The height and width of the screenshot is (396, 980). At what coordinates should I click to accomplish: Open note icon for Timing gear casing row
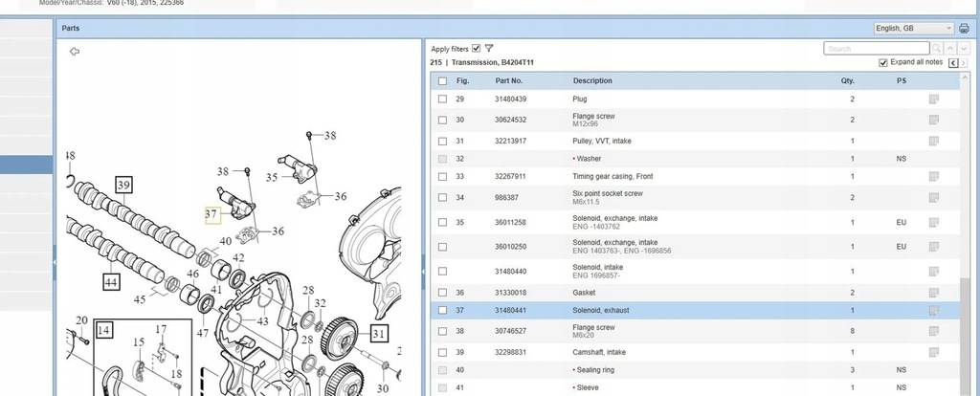934,177
